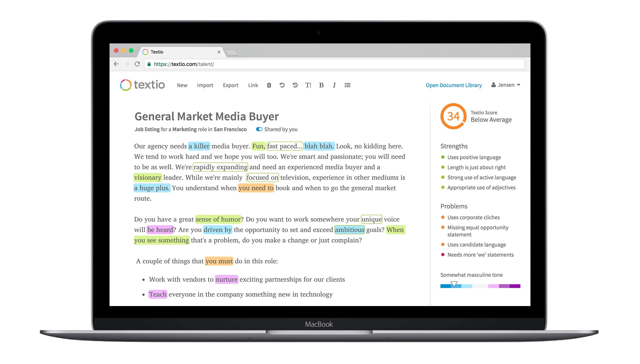Click the Textio logo
640x364 pixels.
pyautogui.click(x=142, y=85)
